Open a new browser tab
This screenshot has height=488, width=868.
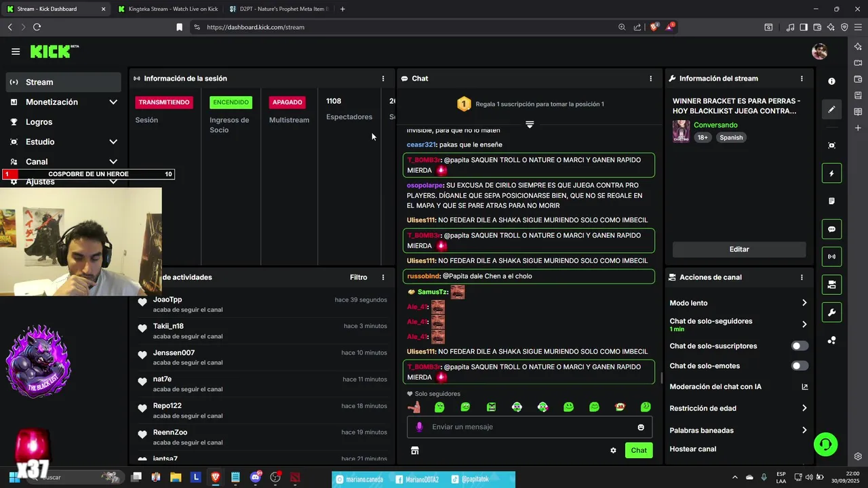(x=342, y=9)
